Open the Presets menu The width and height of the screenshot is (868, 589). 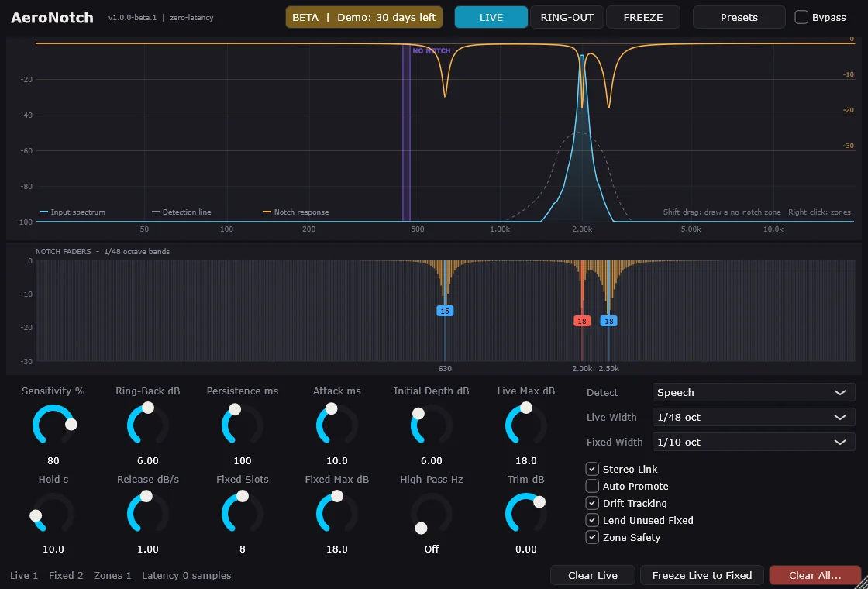(739, 17)
